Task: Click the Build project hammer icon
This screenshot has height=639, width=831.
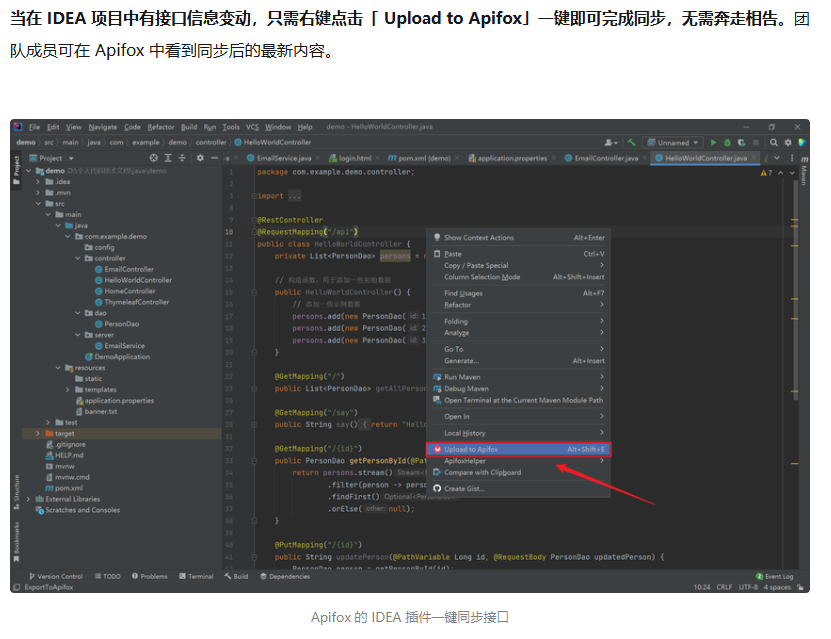Action: [631, 143]
